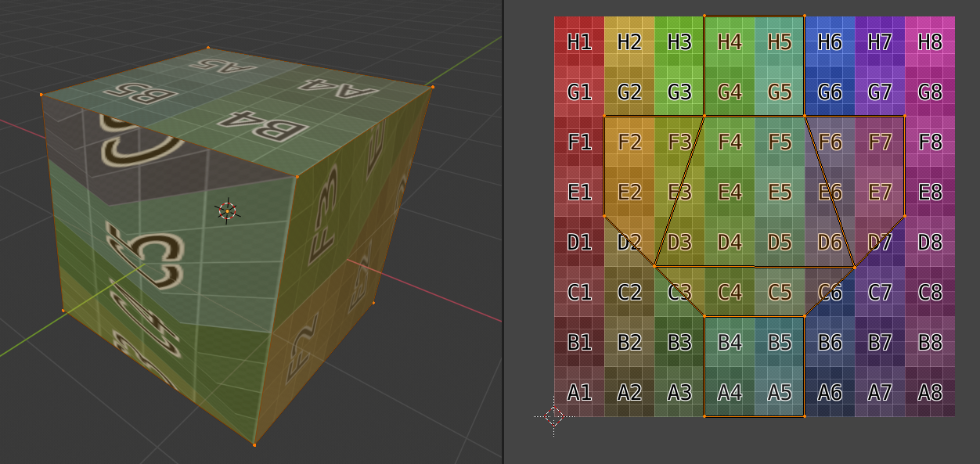The height and width of the screenshot is (464, 980).
Task: Select UV vertex at top-left of H4 tile
Action: tap(704, 16)
